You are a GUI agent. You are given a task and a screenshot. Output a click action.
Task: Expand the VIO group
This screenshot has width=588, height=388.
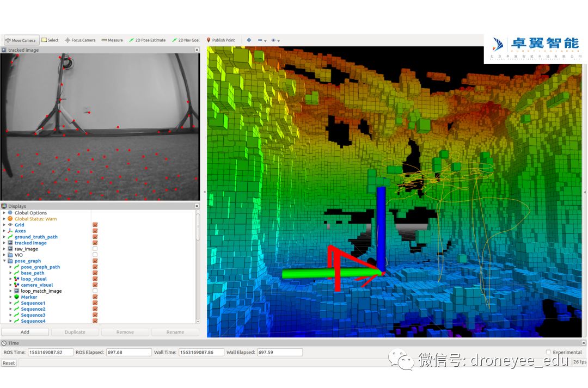[x=4, y=255]
